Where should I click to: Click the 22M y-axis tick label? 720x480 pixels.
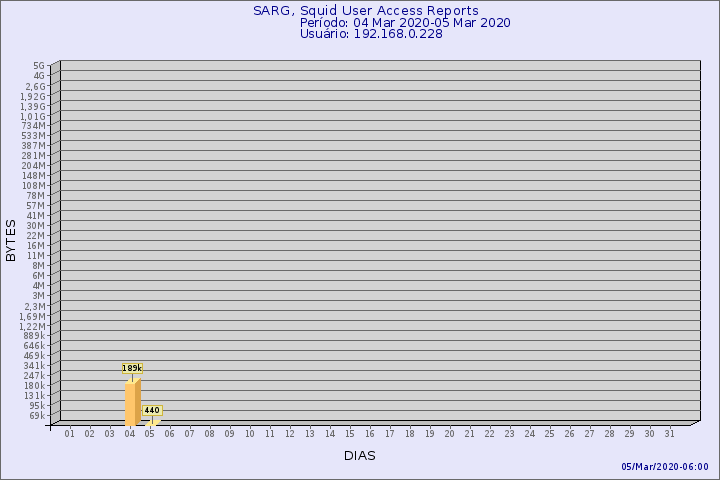tap(36, 236)
